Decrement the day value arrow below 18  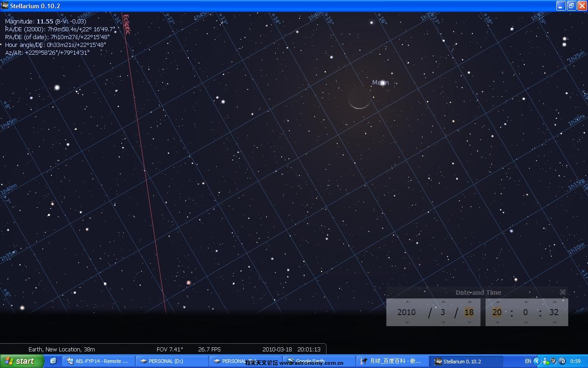(469, 322)
